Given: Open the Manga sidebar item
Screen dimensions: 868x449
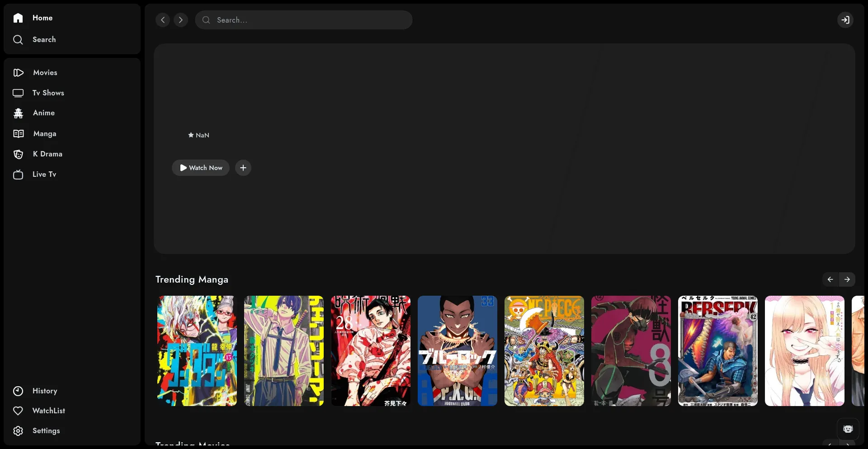Looking at the screenshot, I should coord(44,134).
